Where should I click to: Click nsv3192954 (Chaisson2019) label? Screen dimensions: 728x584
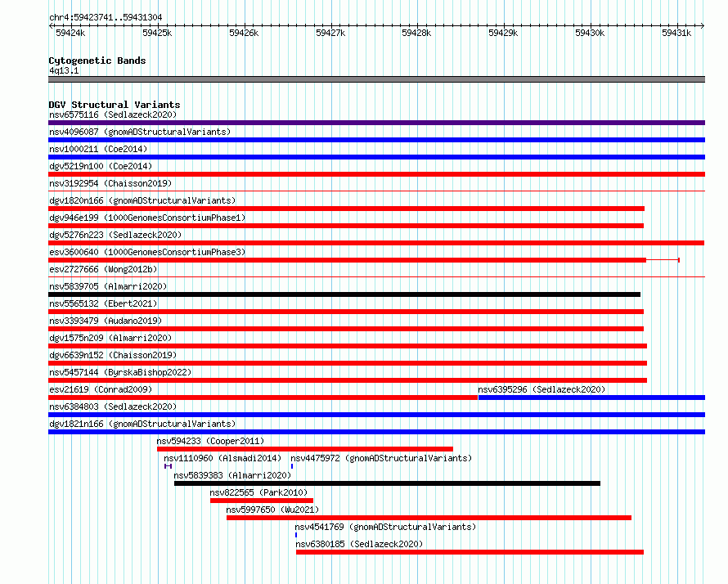(x=110, y=183)
